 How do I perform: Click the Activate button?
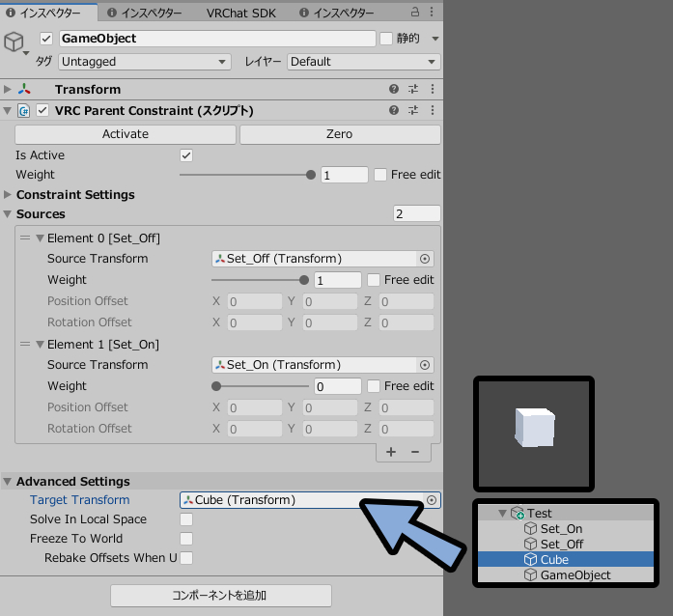[x=126, y=134]
